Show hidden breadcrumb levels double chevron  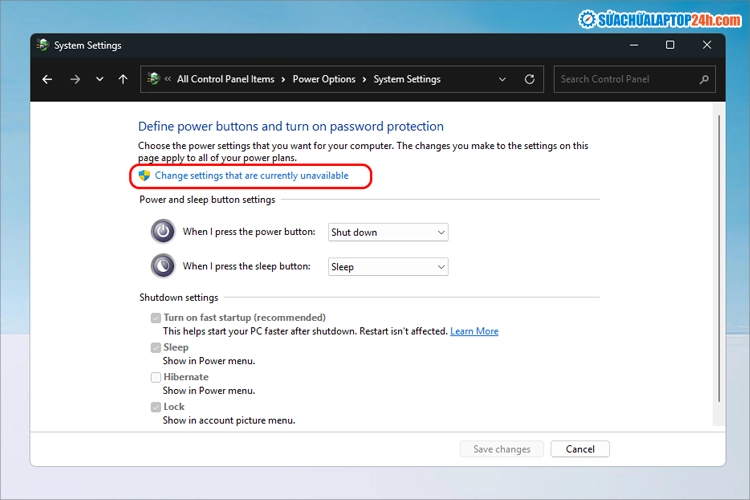coord(167,79)
